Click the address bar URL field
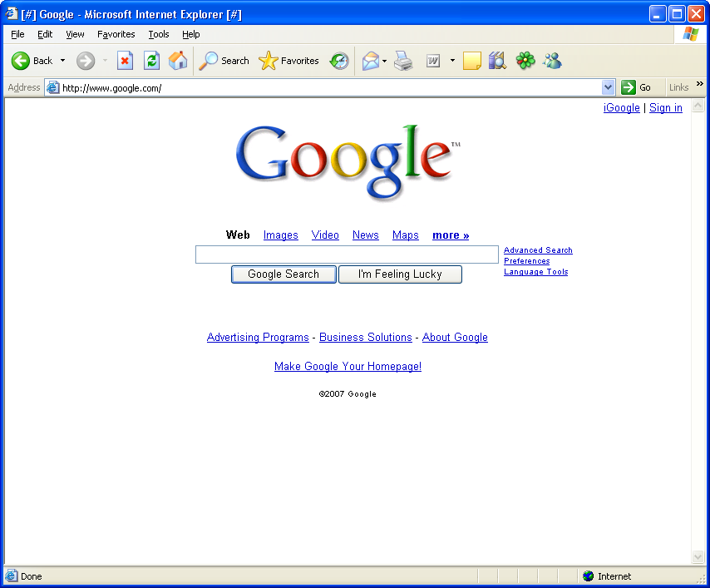 pyautogui.click(x=331, y=87)
